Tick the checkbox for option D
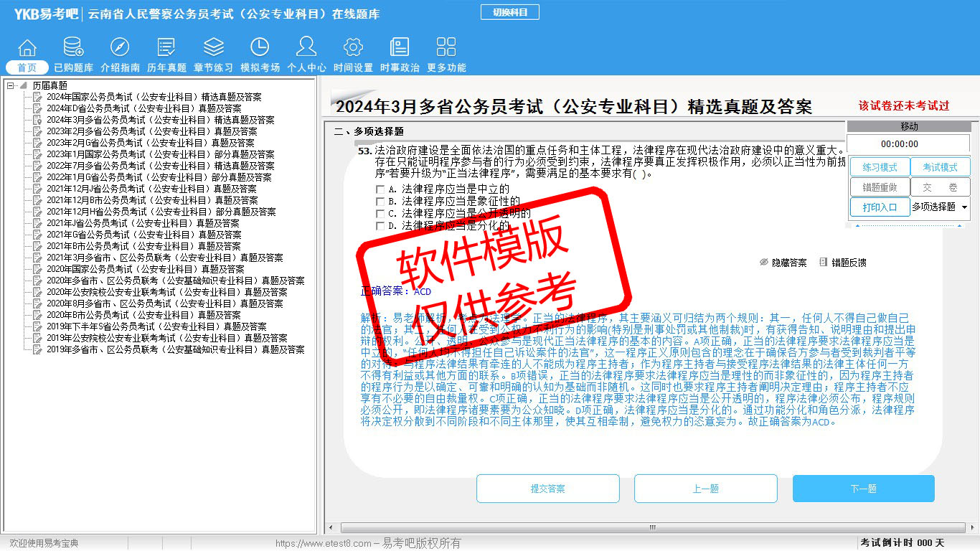 point(380,226)
